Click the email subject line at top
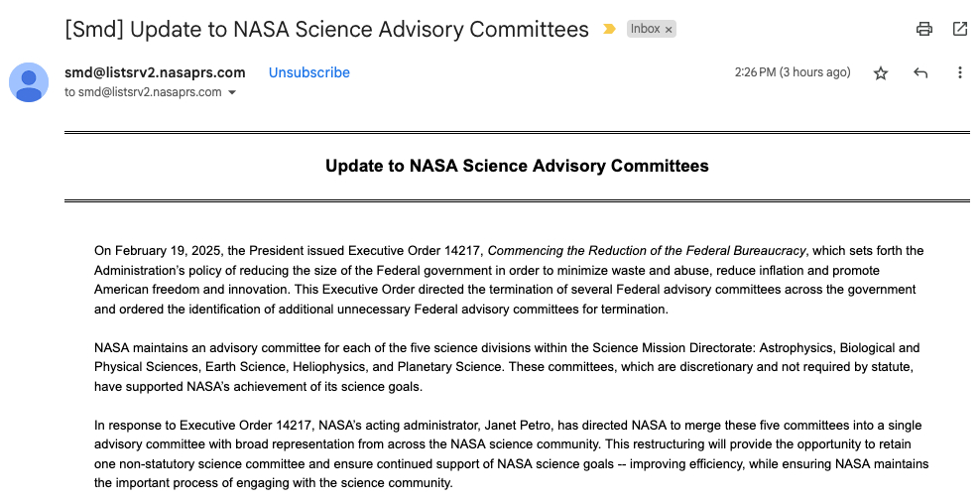 point(326,30)
